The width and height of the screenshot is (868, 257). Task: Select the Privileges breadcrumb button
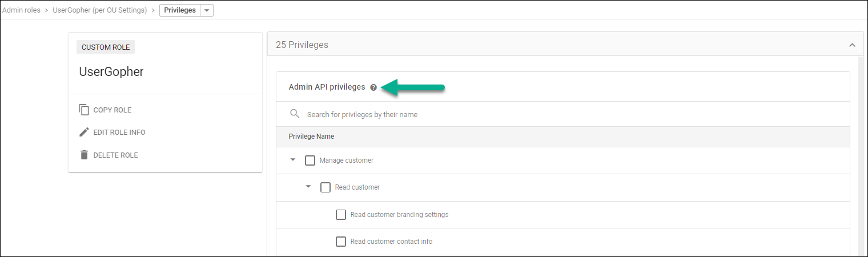click(180, 10)
